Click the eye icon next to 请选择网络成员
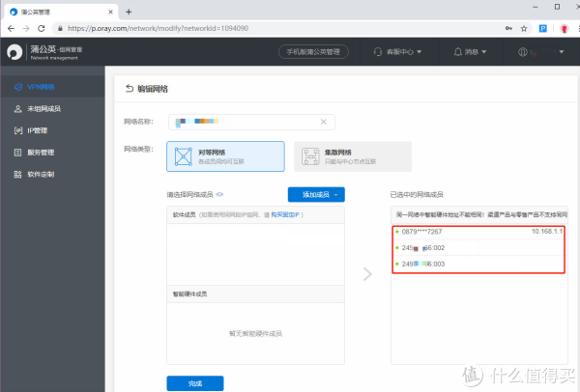This screenshot has width=580, height=392. [x=220, y=195]
